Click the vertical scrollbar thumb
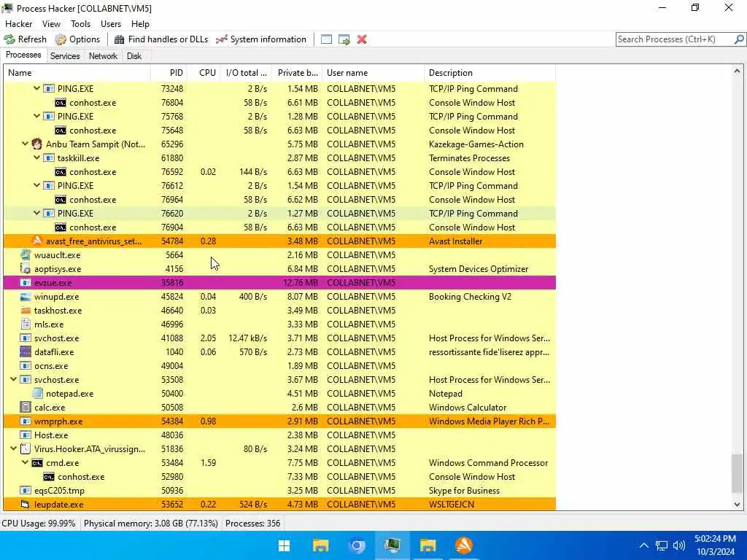 pos(737,473)
